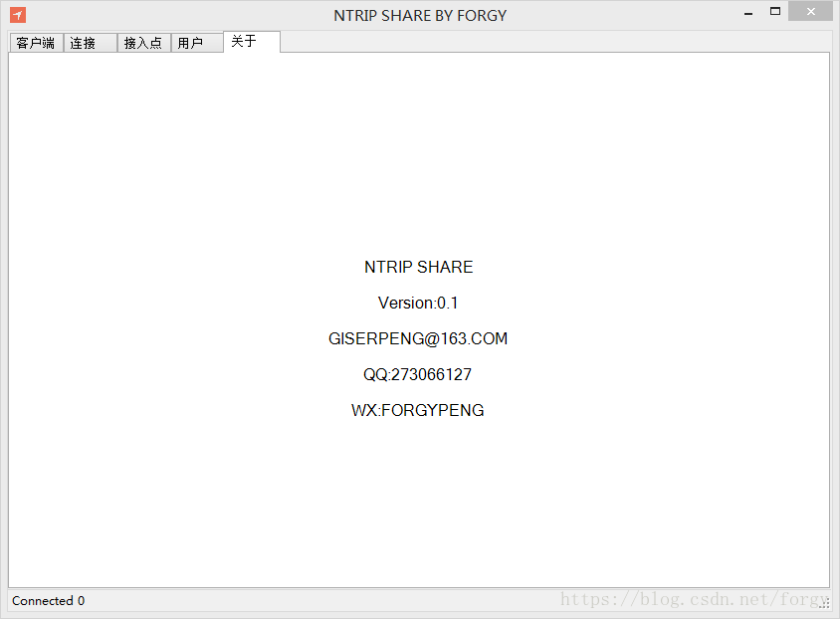Image resolution: width=840 pixels, height=619 pixels.
Task: Open the 客户端 tab
Action: tap(37, 43)
